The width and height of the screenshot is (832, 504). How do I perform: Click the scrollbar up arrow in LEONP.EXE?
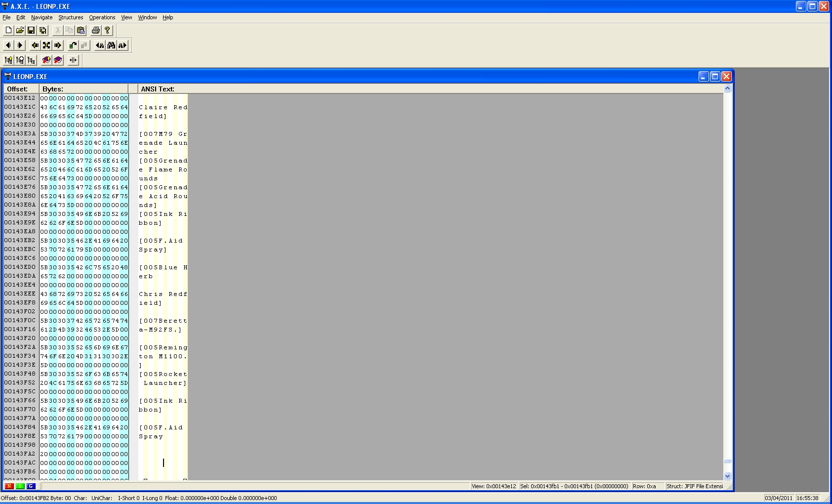click(727, 88)
